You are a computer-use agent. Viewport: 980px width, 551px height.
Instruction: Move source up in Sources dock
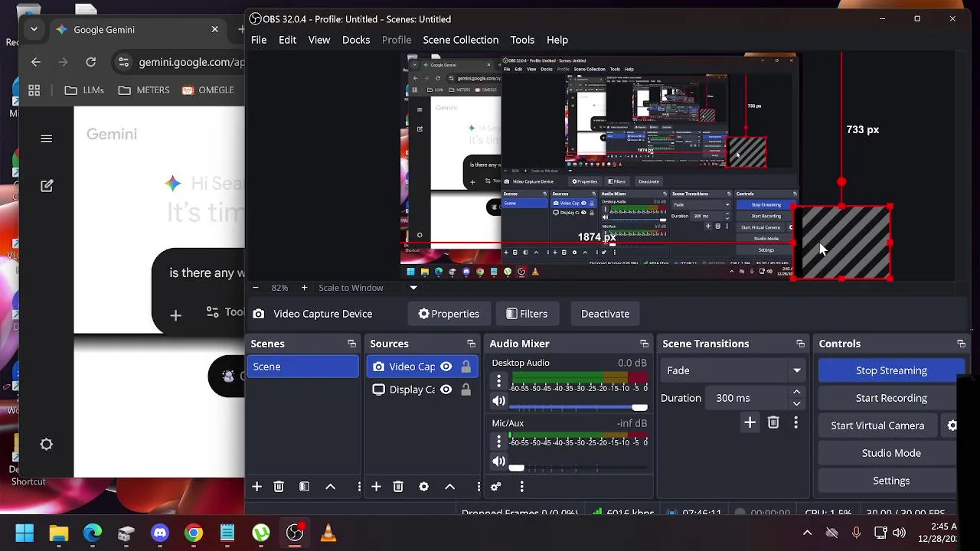click(450, 487)
